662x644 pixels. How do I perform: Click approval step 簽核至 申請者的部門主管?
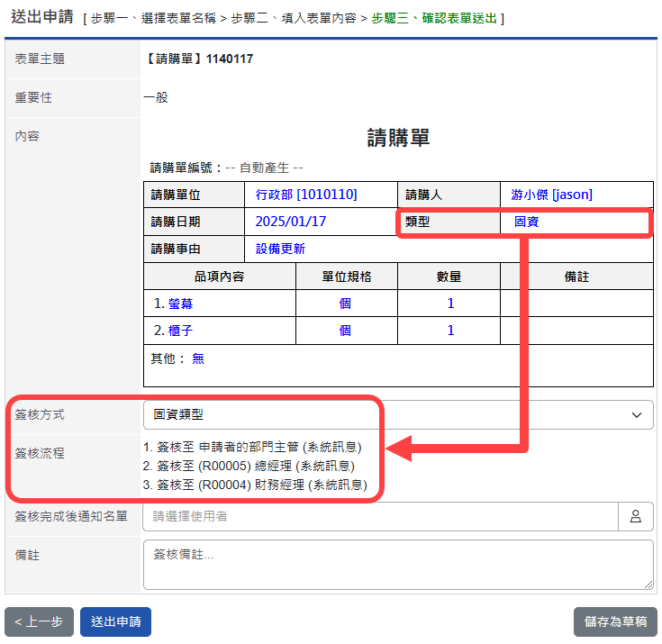252,448
